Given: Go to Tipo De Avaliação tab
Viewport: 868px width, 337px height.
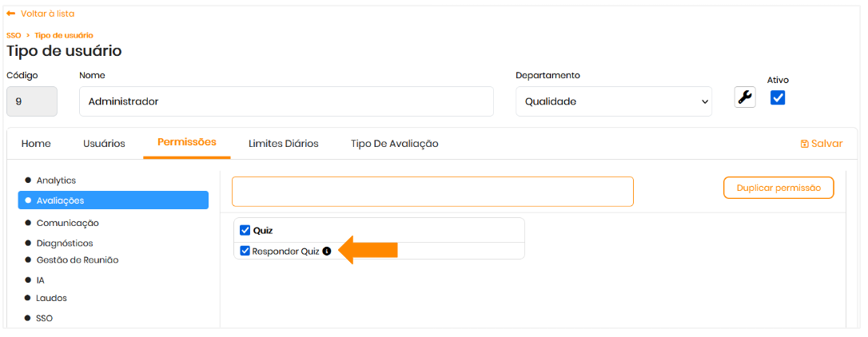Looking at the screenshot, I should [x=394, y=144].
